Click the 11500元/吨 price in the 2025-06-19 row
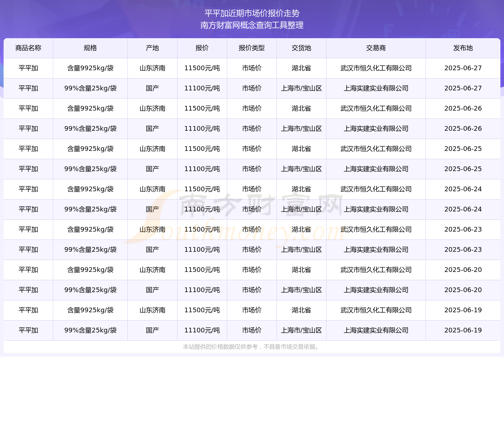The width and height of the screenshot is (504, 434). point(202,310)
